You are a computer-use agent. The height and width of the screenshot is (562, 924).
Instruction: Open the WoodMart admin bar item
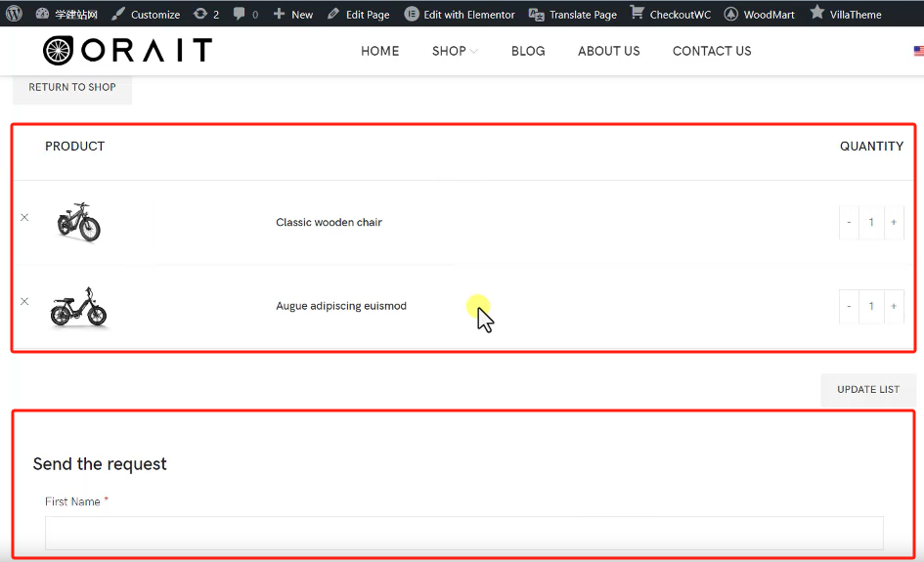click(760, 15)
